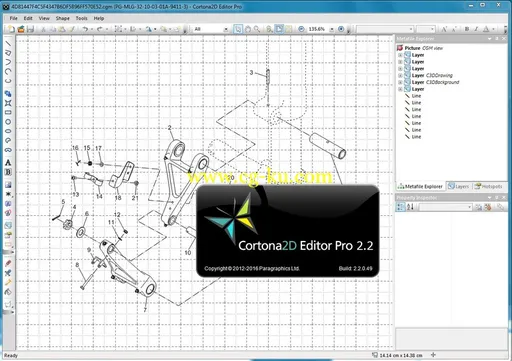Viewport: 512px width, 361px height.
Task: Click the '14.14 cm x 14.38 cm' status text
Action: (401, 355)
